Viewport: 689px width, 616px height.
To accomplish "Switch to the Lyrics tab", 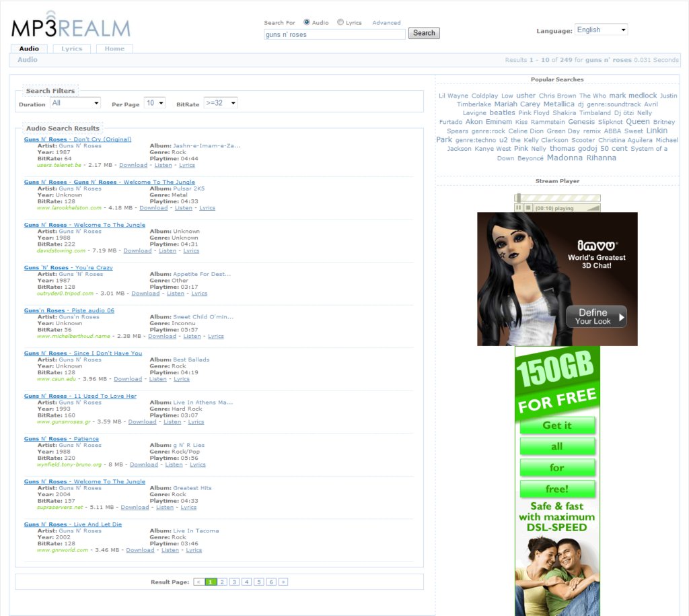I will tap(71, 48).
